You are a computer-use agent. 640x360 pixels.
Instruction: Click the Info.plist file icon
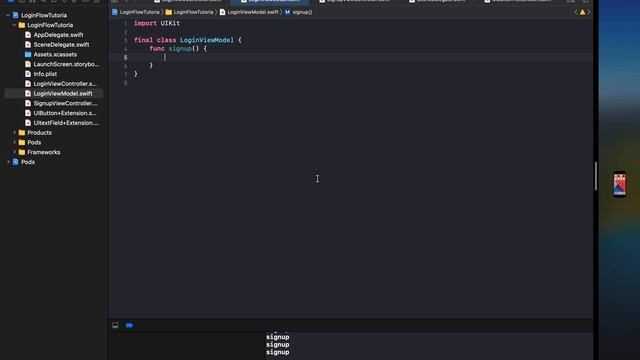(28, 74)
